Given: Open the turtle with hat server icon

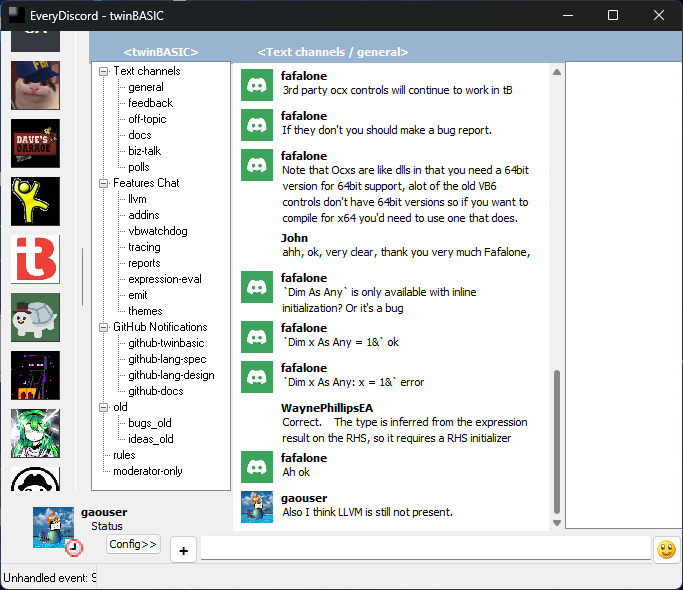Looking at the screenshot, I should pyautogui.click(x=35, y=317).
